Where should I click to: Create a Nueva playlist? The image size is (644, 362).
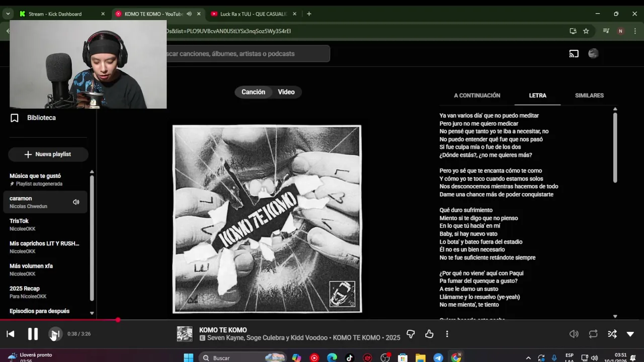click(x=48, y=154)
